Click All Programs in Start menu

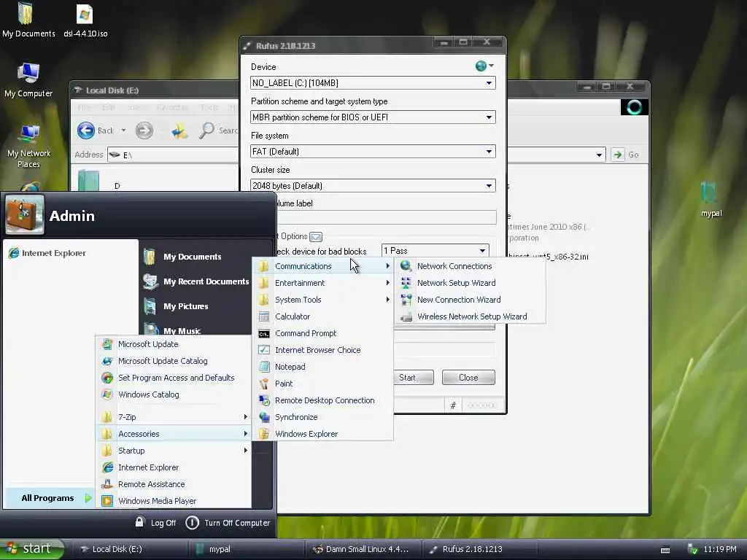coord(49,498)
